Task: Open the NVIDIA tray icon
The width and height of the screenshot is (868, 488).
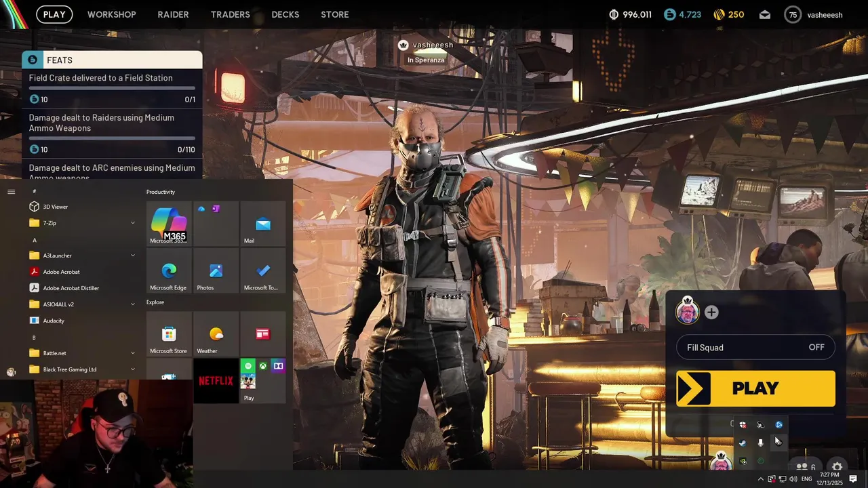Action: pyautogui.click(x=743, y=461)
